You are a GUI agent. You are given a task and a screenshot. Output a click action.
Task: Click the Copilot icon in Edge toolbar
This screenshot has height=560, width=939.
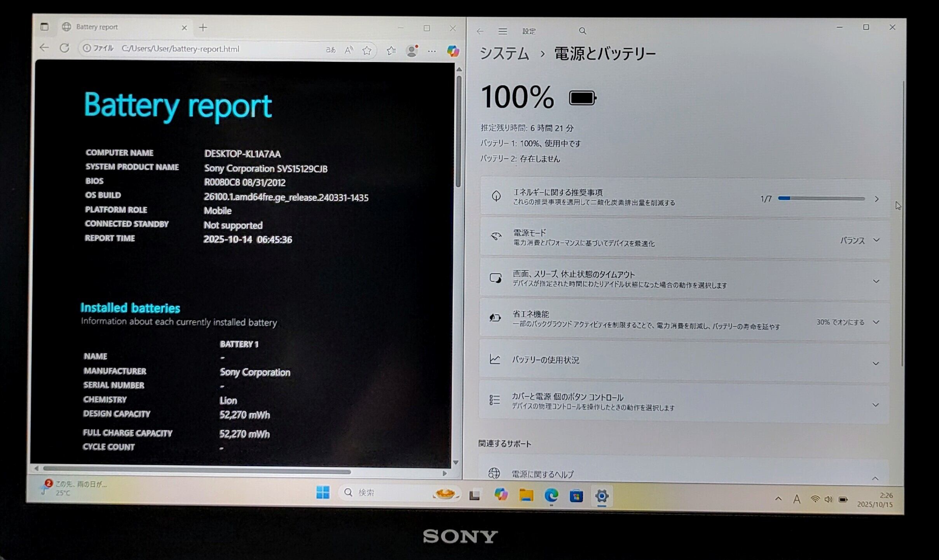click(452, 51)
